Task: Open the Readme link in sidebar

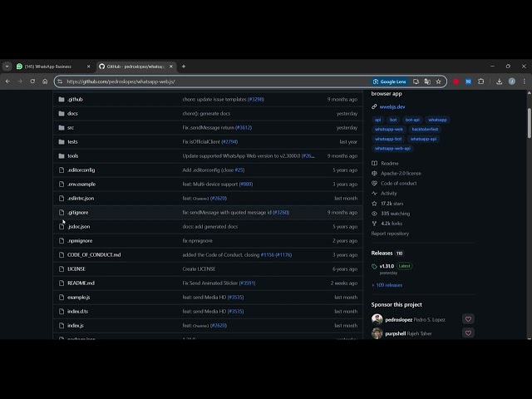Action: pyautogui.click(x=390, y=163)
